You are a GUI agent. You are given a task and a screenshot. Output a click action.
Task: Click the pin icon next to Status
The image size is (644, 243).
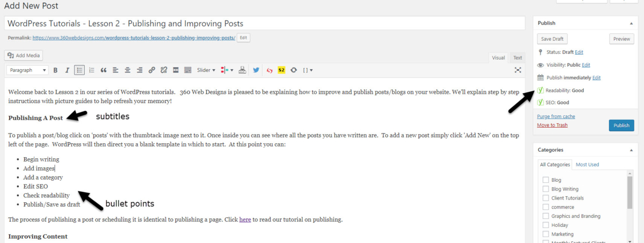coord(540,52)
